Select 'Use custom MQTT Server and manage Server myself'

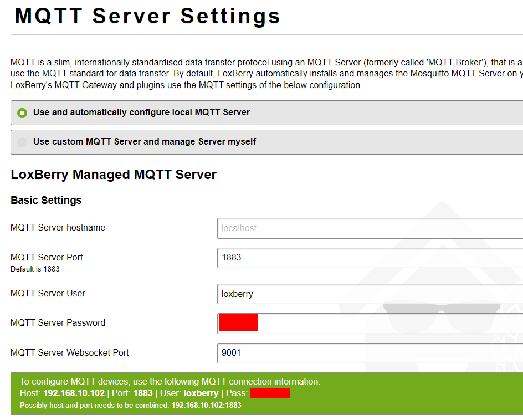(x=267, y=142)
